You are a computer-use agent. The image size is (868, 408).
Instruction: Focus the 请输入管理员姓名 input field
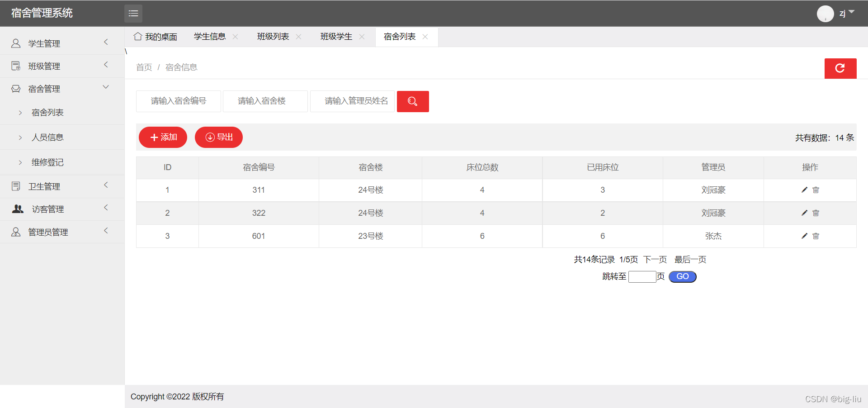[x=352, y=101]
